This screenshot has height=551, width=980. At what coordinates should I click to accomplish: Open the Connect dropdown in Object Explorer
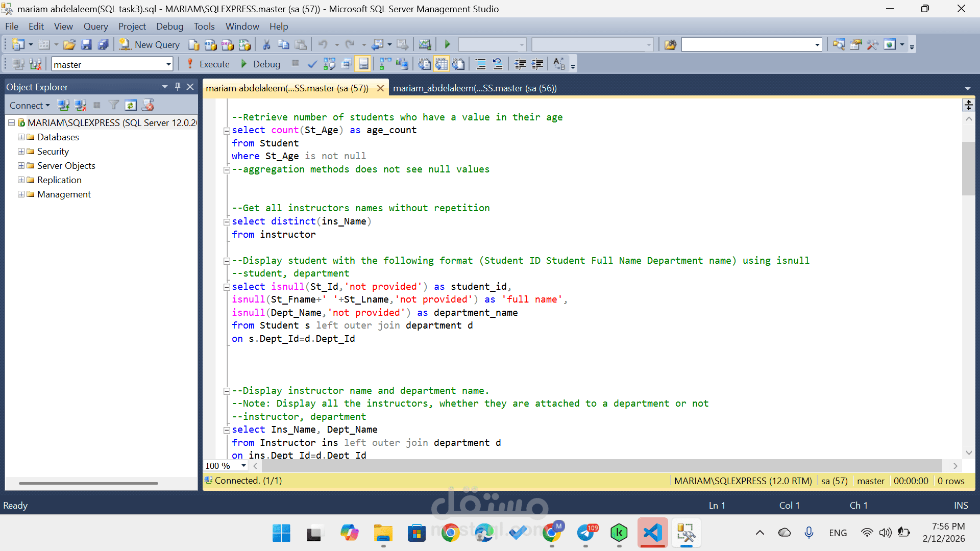tap(30, 105)
